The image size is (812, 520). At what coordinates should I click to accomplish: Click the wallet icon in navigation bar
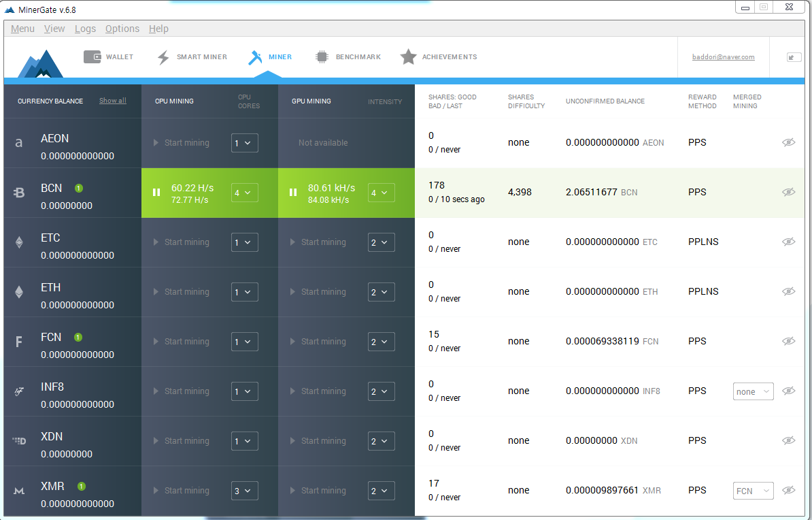click(92, 56)
